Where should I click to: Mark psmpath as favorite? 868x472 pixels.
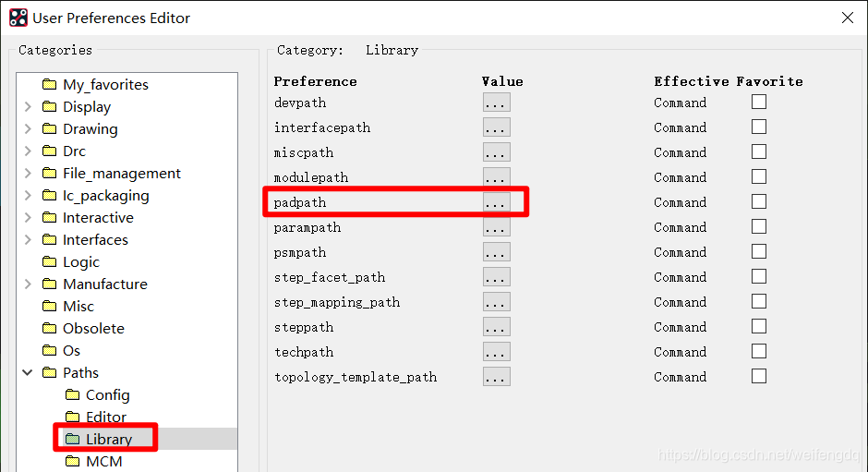pyautogui.click(x=759, y=251)
